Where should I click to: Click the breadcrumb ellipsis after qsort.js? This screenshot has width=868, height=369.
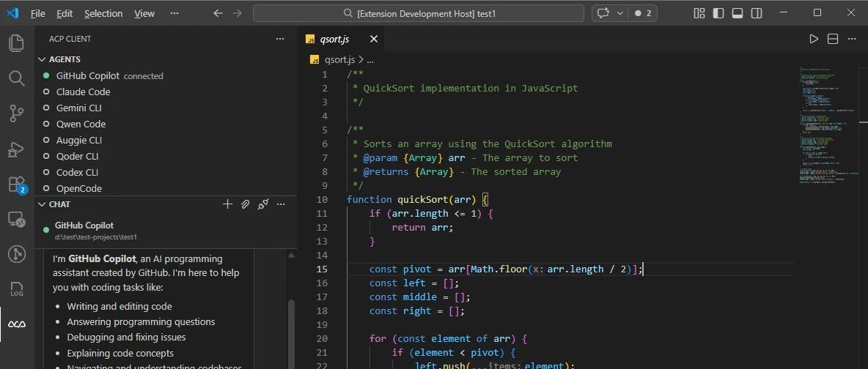370,59
